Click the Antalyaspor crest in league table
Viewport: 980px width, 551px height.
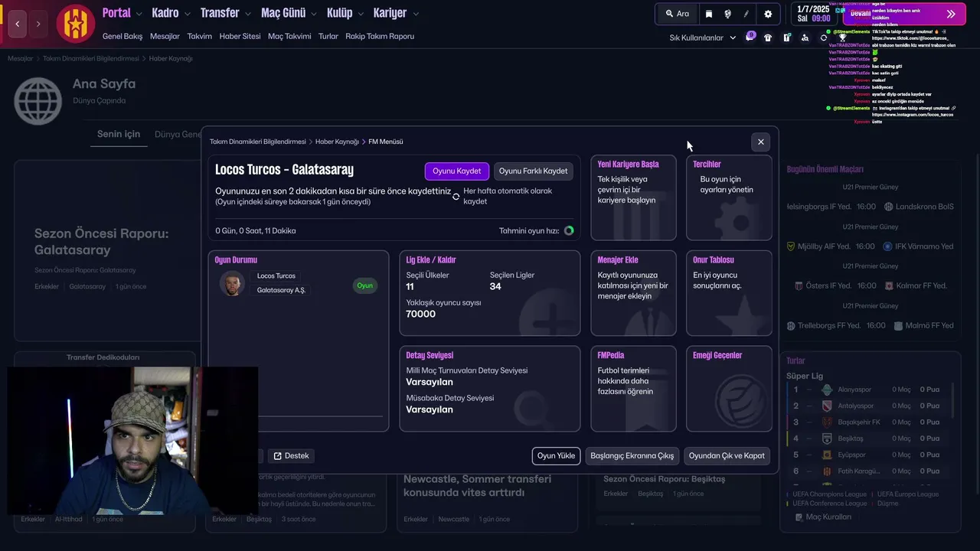(x=827, y=406)
